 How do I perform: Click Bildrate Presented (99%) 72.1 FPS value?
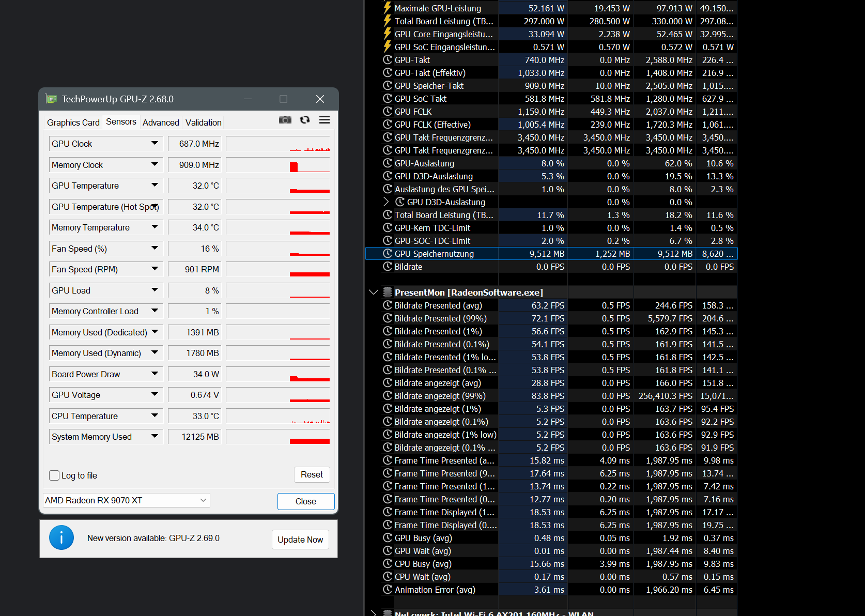548,318
